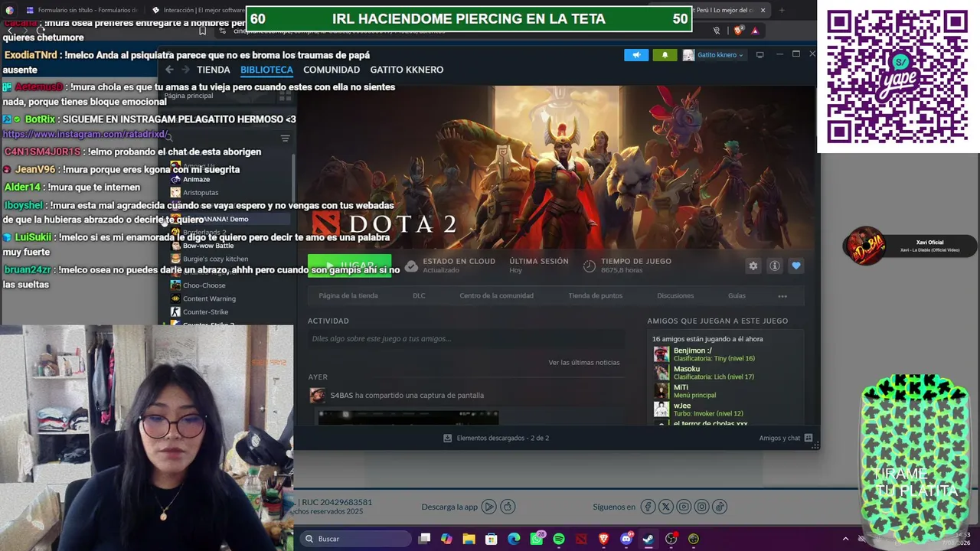Switch to Formulario sin título browser tab
This screenshot has height=551, width=980.
[x=81, y=10]
